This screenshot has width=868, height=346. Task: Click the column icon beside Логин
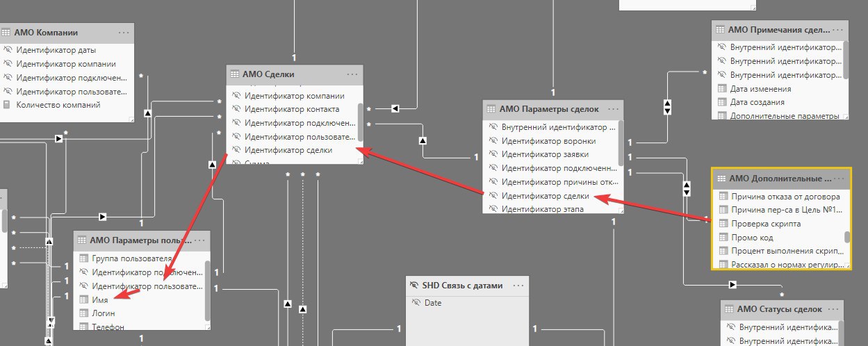(83, 313)
